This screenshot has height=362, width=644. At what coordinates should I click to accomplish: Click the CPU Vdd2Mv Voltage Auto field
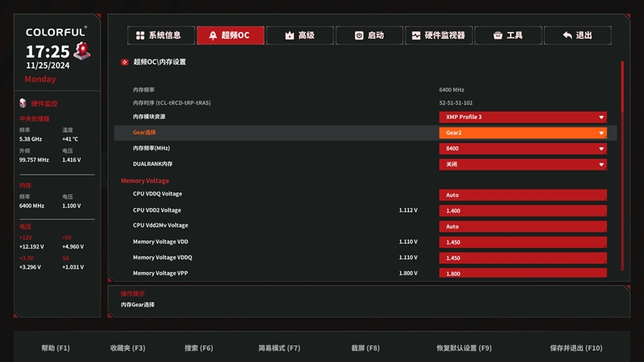[522, 226]
